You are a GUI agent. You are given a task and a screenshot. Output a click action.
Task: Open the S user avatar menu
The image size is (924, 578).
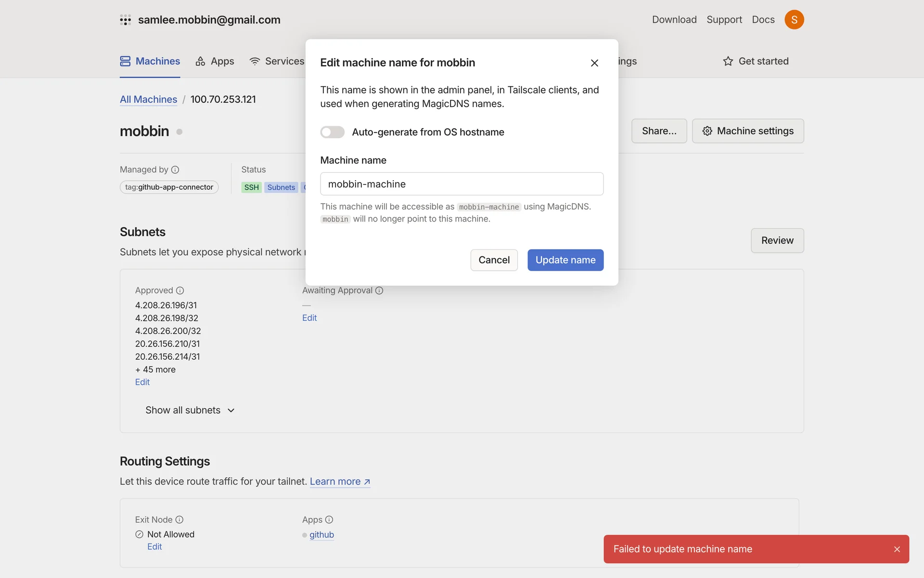pyautogui.click(x=794, y=20)
